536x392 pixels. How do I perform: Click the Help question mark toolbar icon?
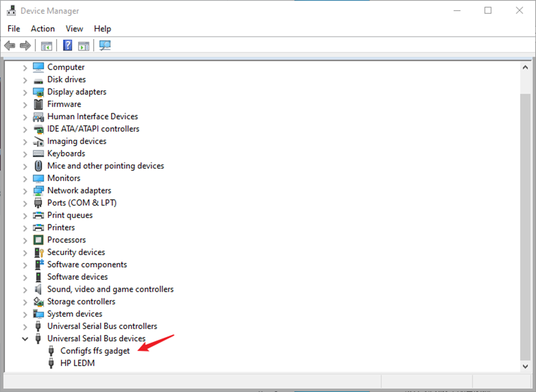[x=68, y=46]
